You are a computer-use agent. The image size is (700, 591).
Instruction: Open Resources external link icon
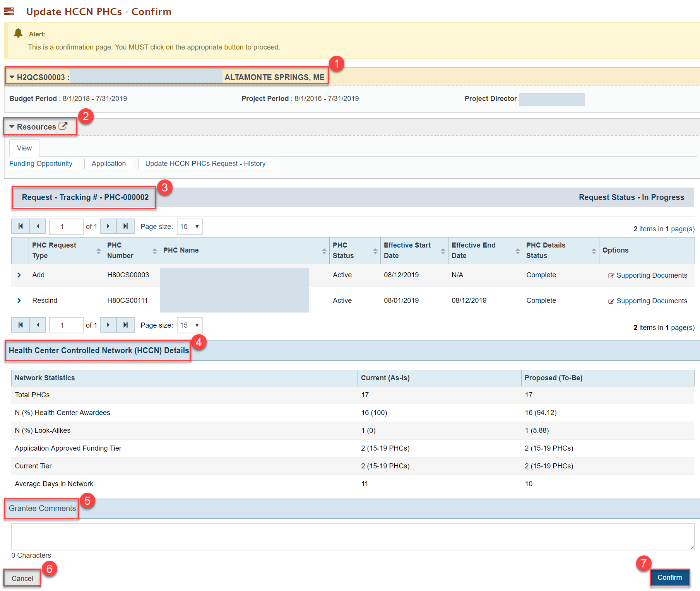[x=63, y=126]
